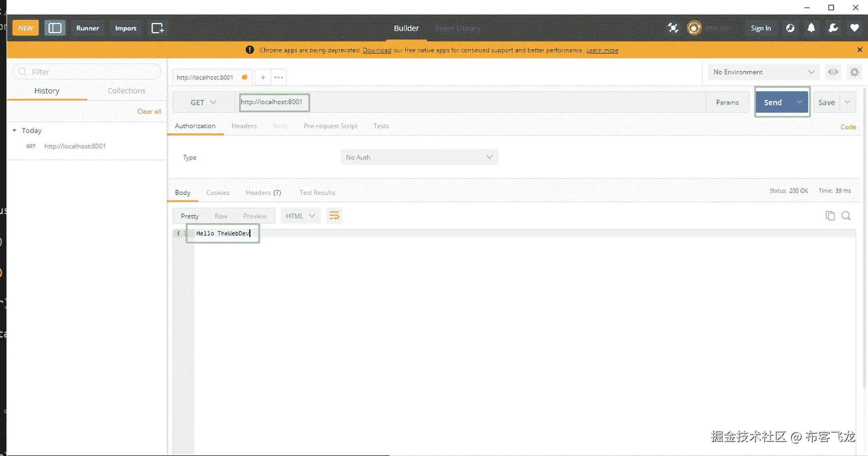Image resolution: width=868 pixels, height=456 pixels.
Task: Click the circular status icon beside Sign In
Action: point(790,28)
